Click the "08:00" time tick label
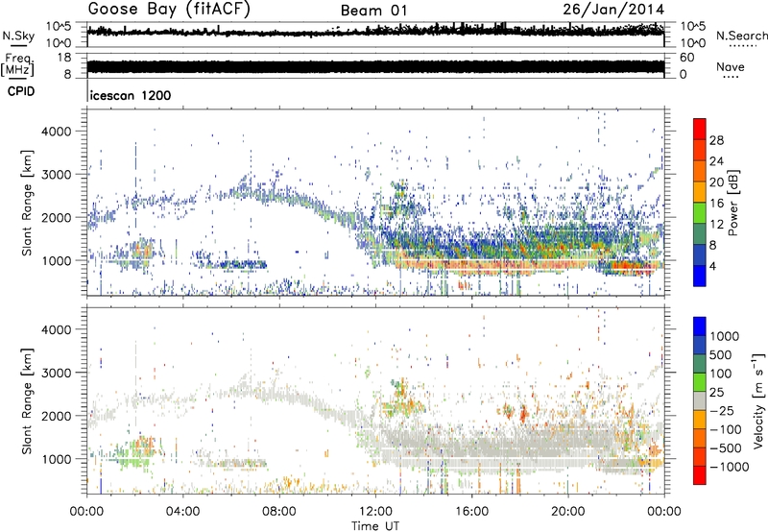768x532 pixels. (x=279, y=512)
